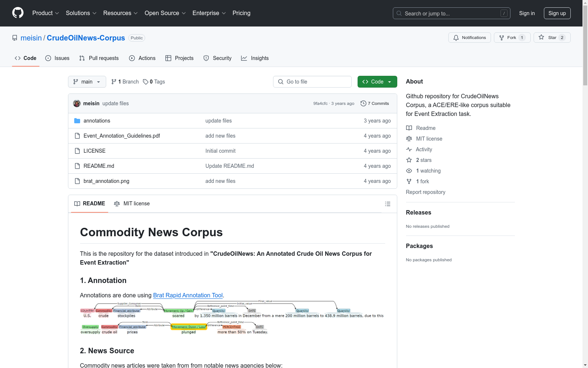Switch to the MIT license tab
This screenshot has height=368, width=588.
[132, 204]
